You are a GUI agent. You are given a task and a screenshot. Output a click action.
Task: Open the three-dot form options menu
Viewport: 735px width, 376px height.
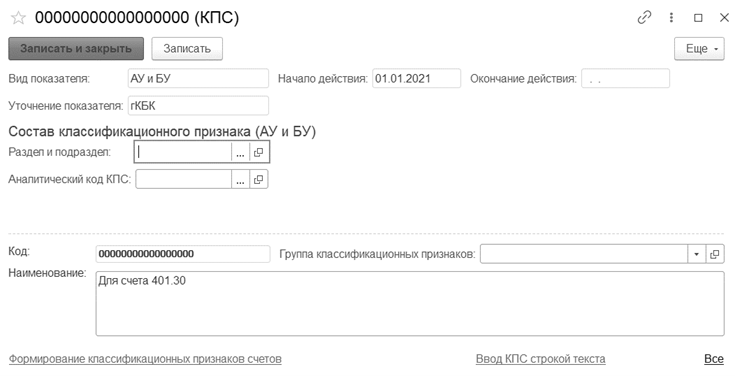(671, 18)
